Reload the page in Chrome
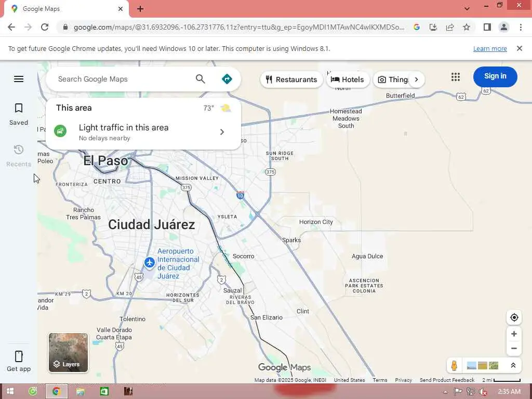 tap(45, 27)
